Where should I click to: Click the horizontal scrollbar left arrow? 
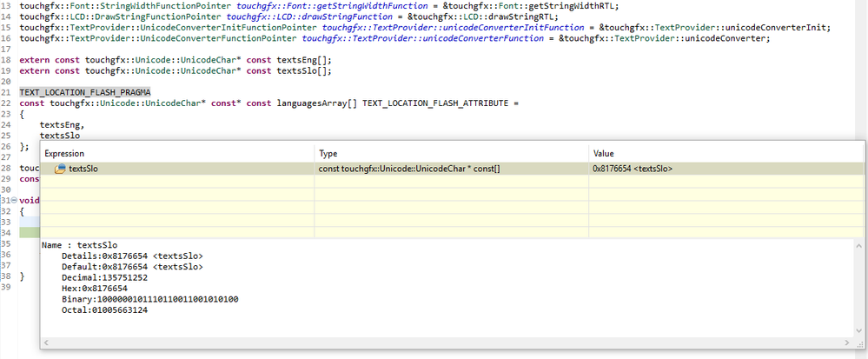pos(47,343)
